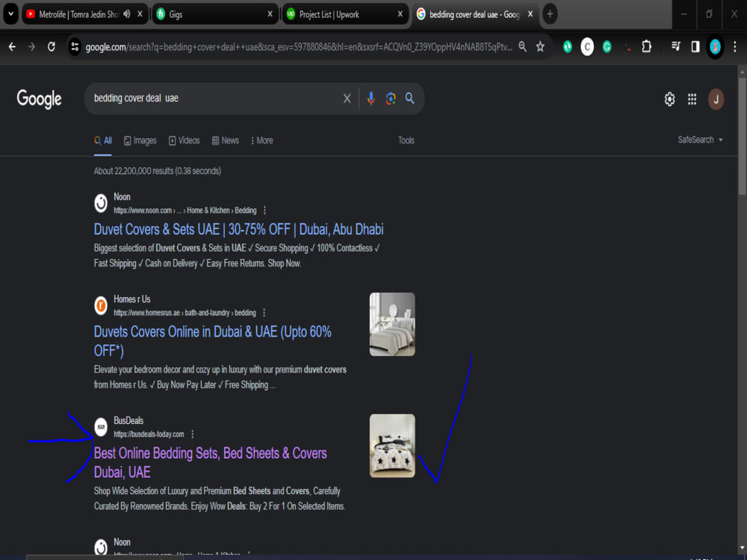Click scrollbar down arrow
Screen dimensions: 747x560
point(742,548)
